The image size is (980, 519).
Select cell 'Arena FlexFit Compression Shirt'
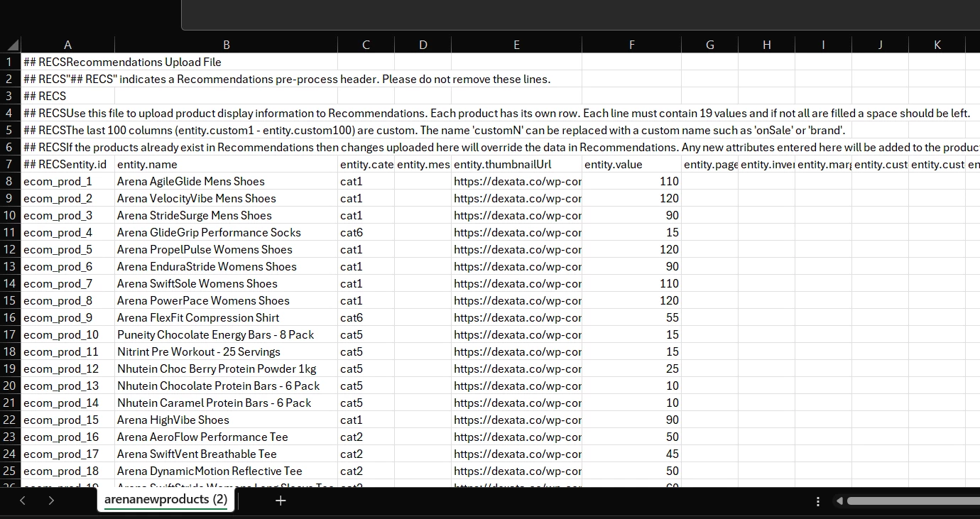(x=226, y=317)
